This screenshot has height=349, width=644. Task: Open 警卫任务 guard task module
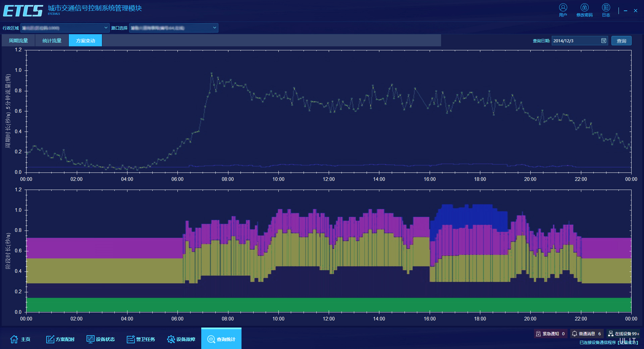pyautogui.click(x=141, y=339)
